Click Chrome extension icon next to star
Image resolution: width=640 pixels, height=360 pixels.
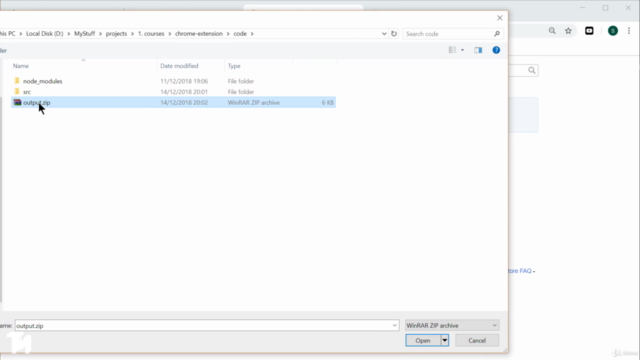pos(589,31)
